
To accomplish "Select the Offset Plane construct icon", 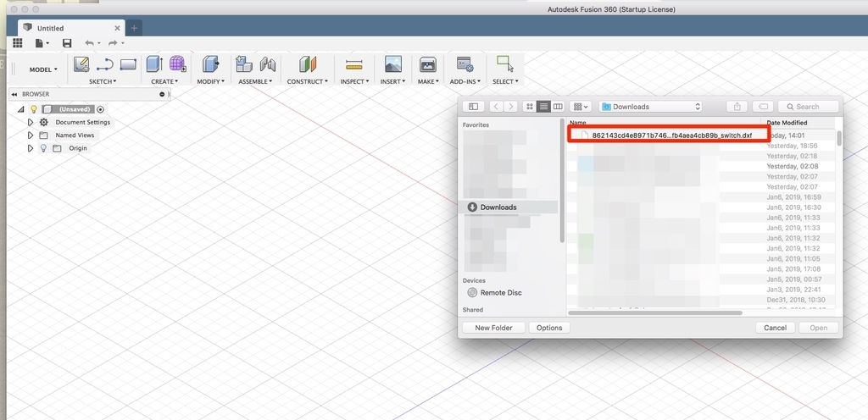I will [x=307, y=64].
